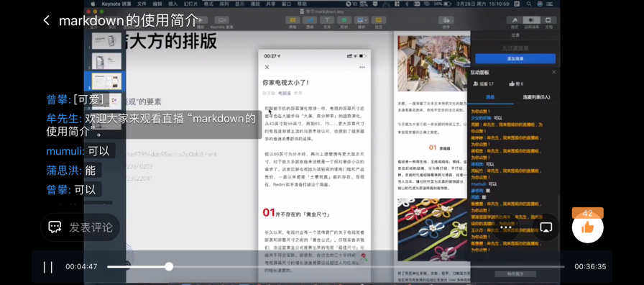Click the comment "mumuli: 可以"

(x=78, y=151)
